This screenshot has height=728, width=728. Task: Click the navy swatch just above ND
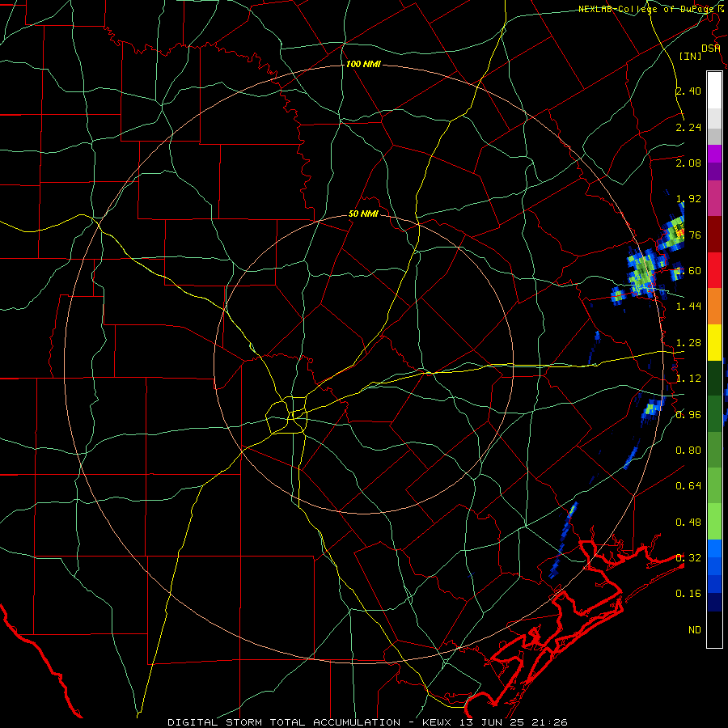pos(714,602)
